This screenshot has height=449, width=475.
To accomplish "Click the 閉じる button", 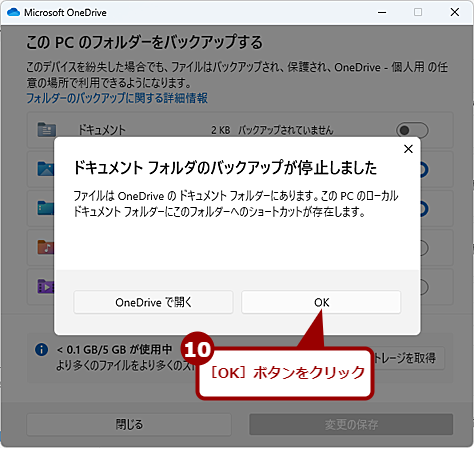I will pos(129,424).
